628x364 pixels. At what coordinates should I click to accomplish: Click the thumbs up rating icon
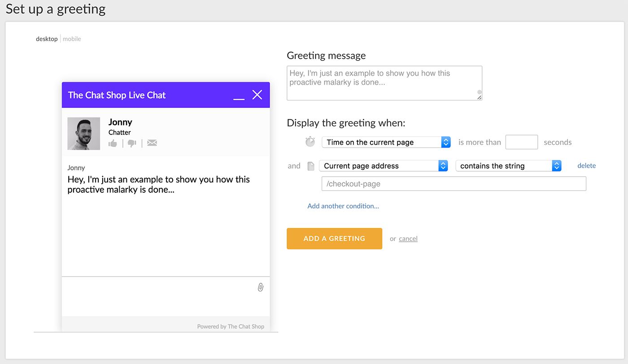(113, 143)
